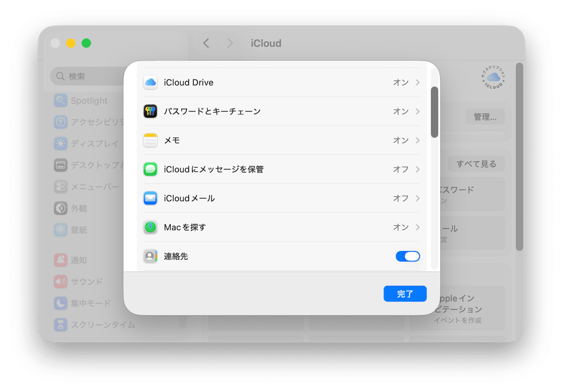Expand Macを探す row chevron

(418, 227)
